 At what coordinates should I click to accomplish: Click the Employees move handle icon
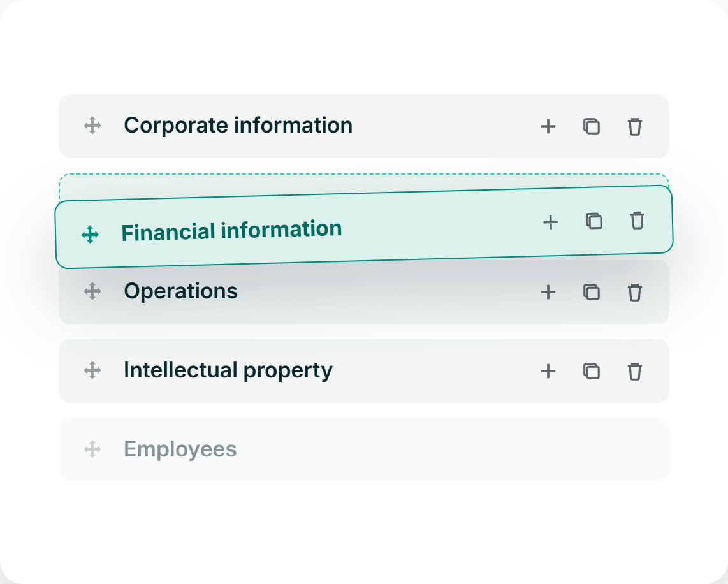click(x=92, y=449)
